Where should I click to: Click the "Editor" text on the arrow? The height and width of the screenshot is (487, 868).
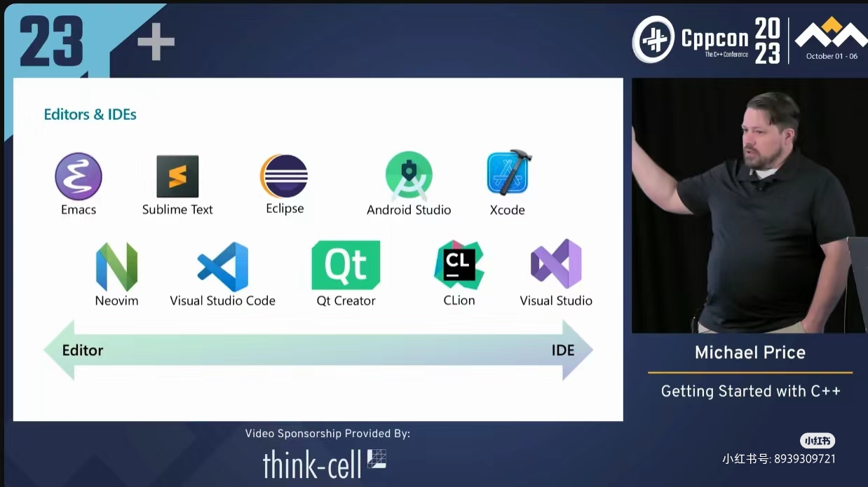coord(83,350)
